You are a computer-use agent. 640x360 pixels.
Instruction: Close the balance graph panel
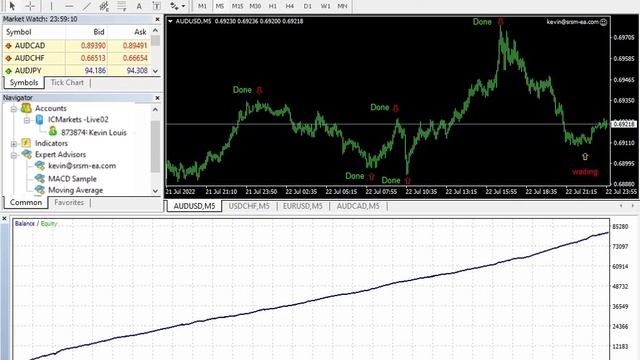(4, 219)
